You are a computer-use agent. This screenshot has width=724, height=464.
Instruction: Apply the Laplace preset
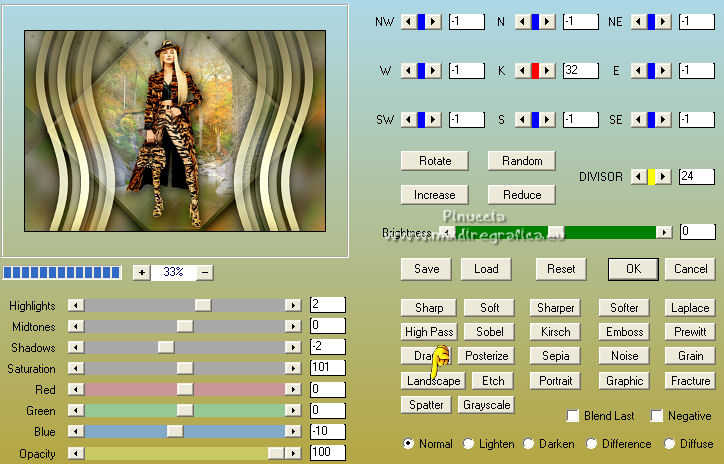(x=690, y=307)
